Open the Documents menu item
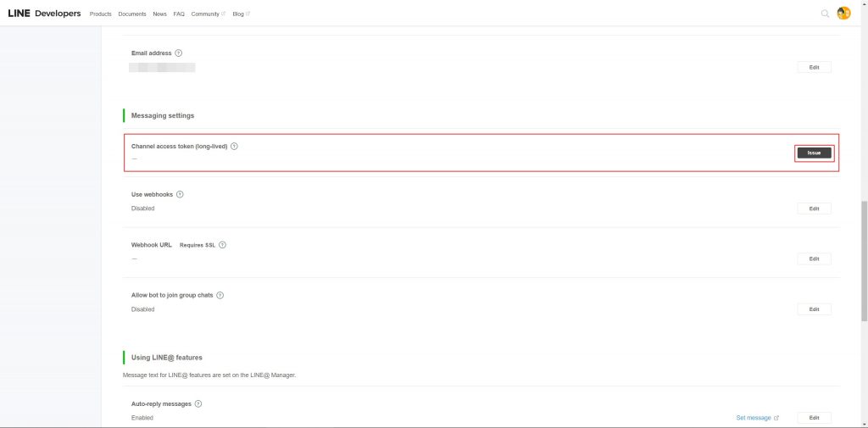The image size is (868, 428). (x=132, y=14)
